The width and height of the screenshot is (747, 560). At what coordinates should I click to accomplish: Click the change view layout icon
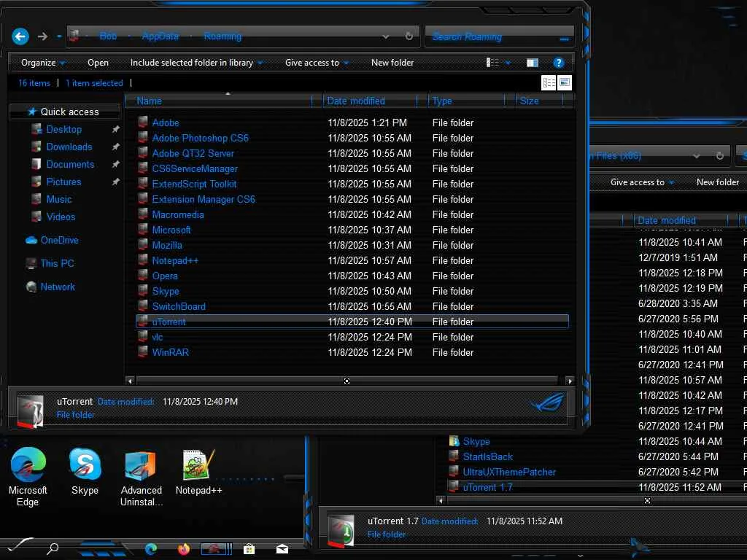[x=492, y=63]
